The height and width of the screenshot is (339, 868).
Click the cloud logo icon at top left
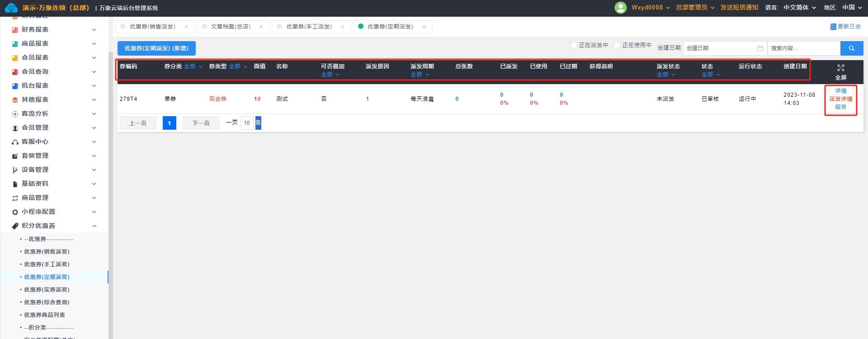tap(11, 8)
